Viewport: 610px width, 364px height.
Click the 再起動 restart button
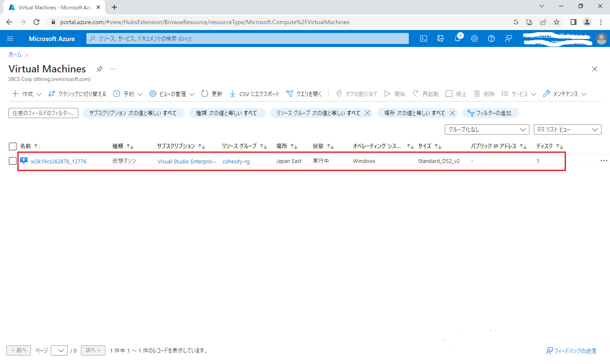(426, 94)
